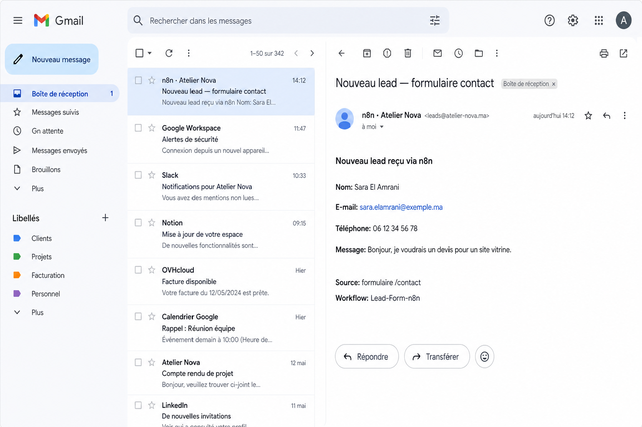Go to newer messages page arrow
The width and height of the screenshot is (642, 427).
296,53
